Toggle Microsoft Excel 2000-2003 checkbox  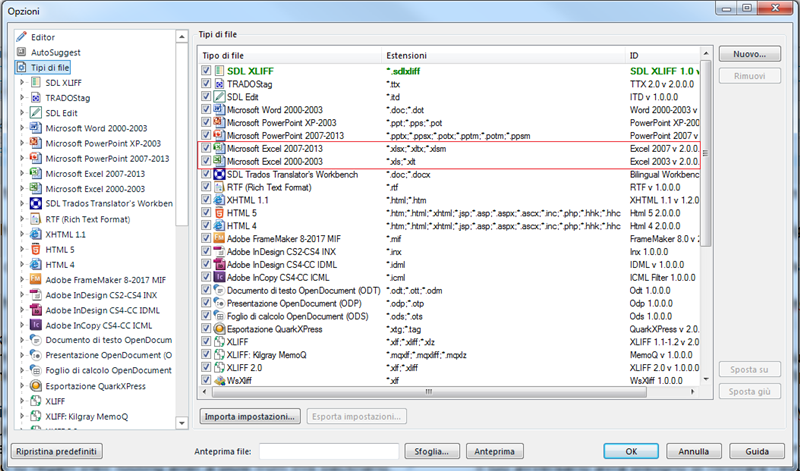coord(206,161)
